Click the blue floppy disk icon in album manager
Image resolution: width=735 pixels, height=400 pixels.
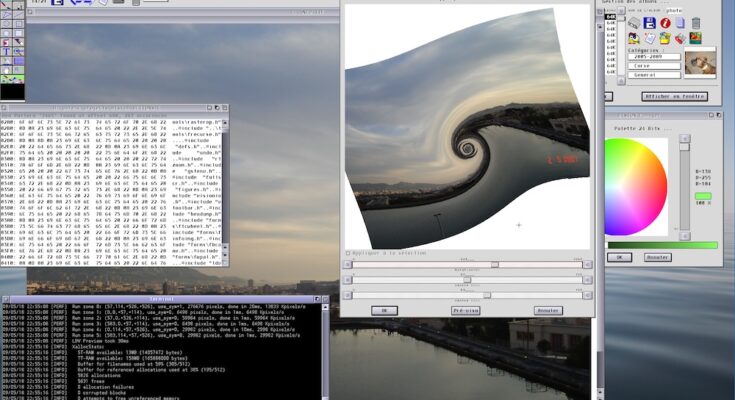coord(649,22)
